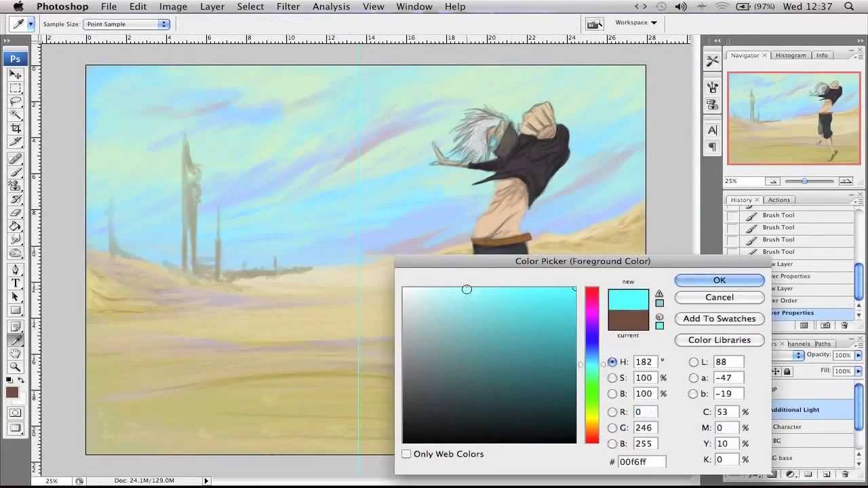
Task: Select the Lasso tool
Action: (15, 102)
